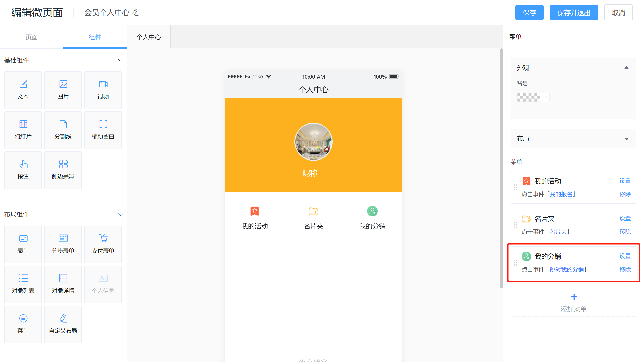
Task: Add the 支付表单 payment form component
Action: click(103, 244)
